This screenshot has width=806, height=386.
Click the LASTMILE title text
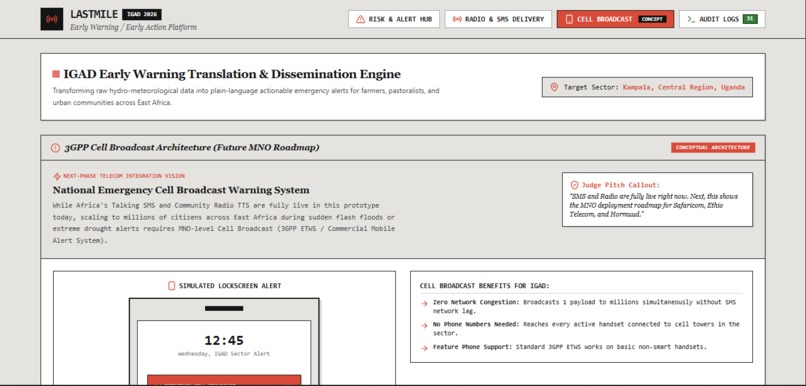coord(94,14)
